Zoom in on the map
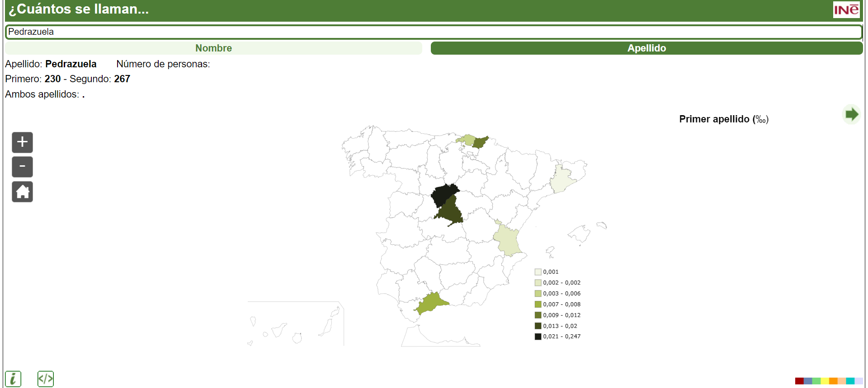868x388 pixels. pos(22,142)
